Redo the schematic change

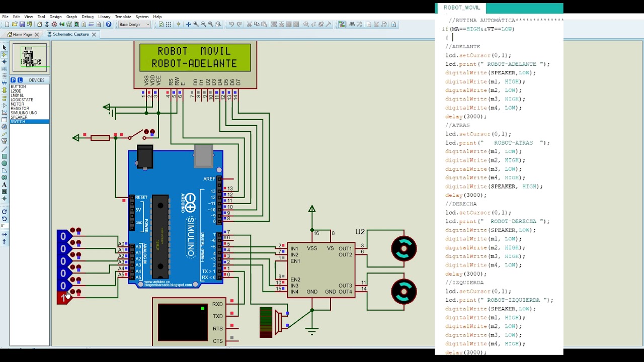pos(239,24)
